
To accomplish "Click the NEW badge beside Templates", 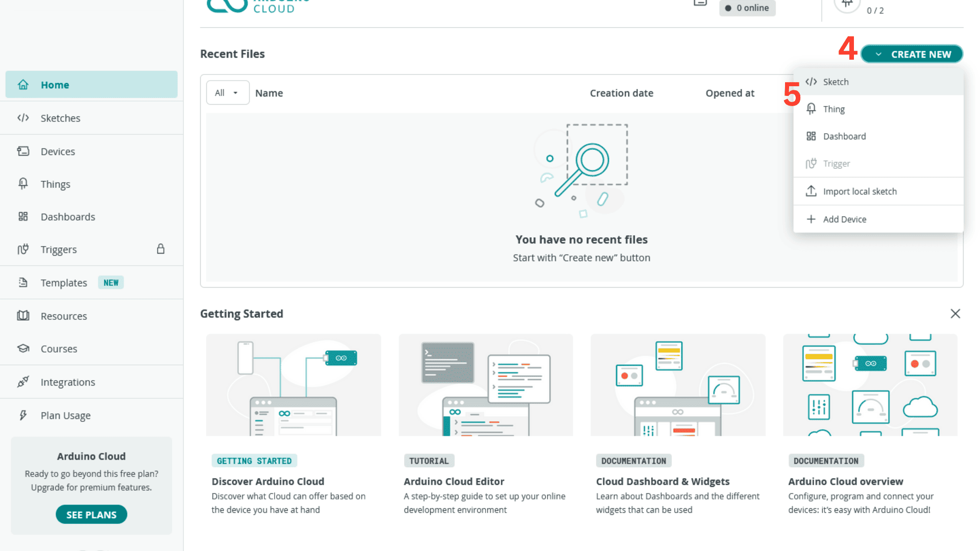I will point(111,283).
